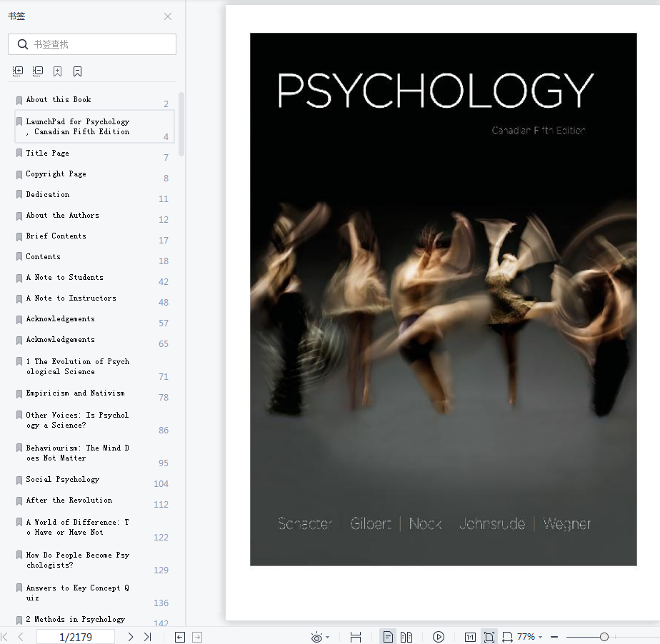Click the PSYCHOLOGY book cover page
Image resolution: width=660 pixels, height=644 pixels.
(x=444, y=299)
